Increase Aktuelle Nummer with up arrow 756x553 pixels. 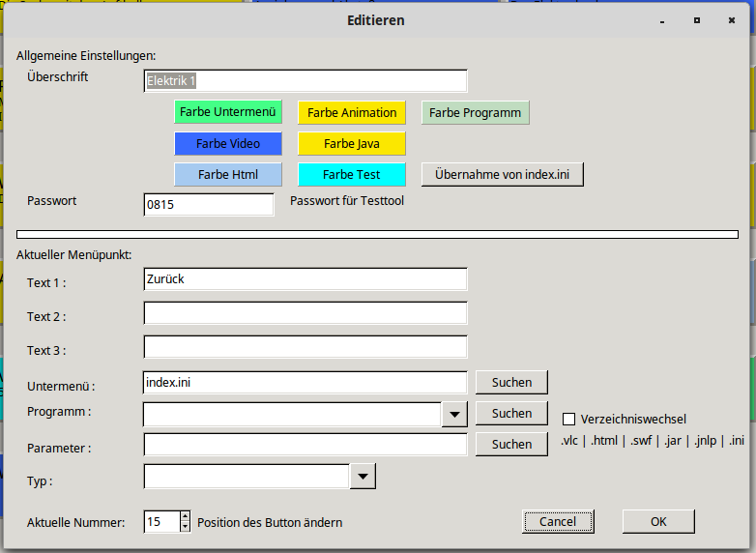pos(186,516)
